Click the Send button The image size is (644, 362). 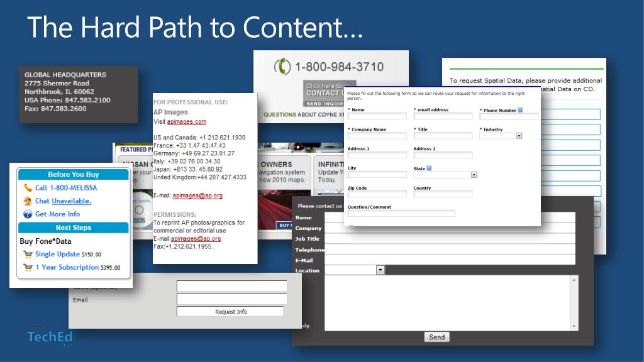[436, 337]
